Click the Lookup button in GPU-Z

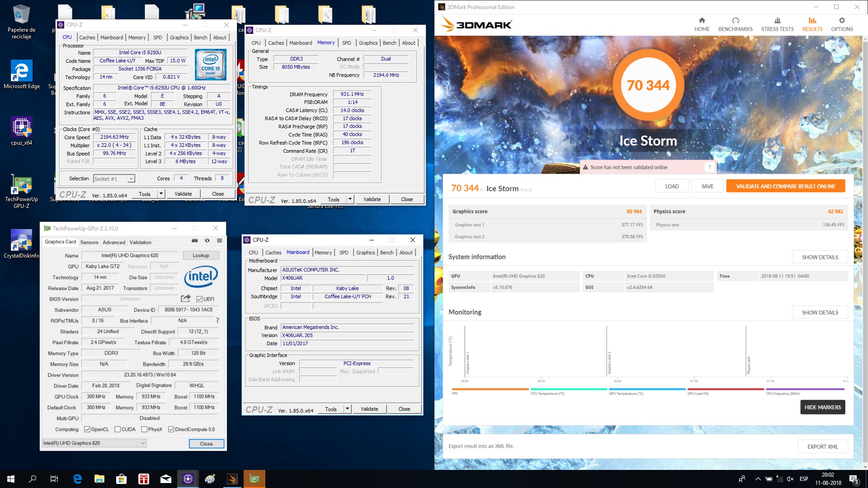pos(201,255)
